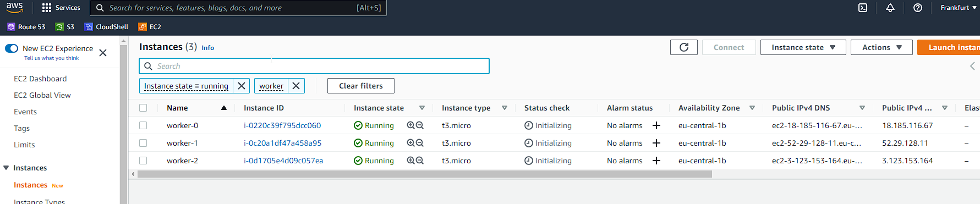
Task: Open EC2 Global View in sidebar
Action: tap(42, 95)
